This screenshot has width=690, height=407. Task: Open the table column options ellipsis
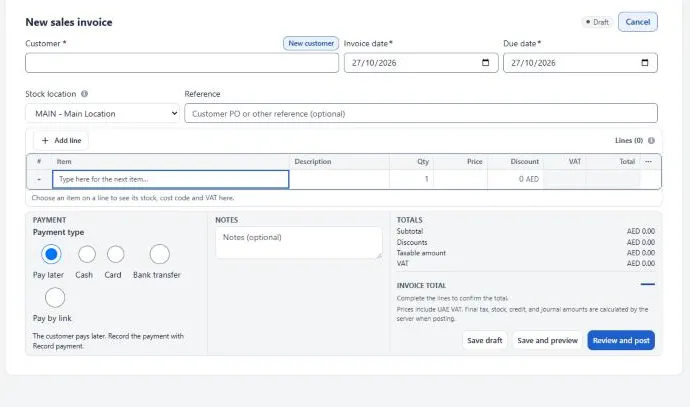coord(648,161)
